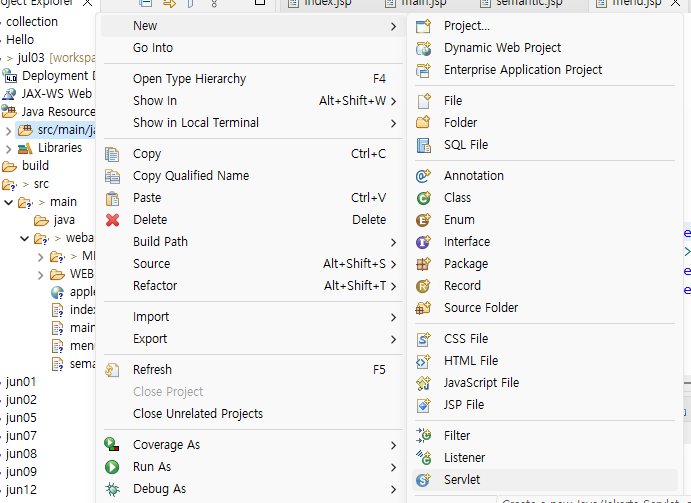The width and height of the screenshot is (691, 503).
Task: Open the Build Path submenu arrow
Action: pos(393,242)
